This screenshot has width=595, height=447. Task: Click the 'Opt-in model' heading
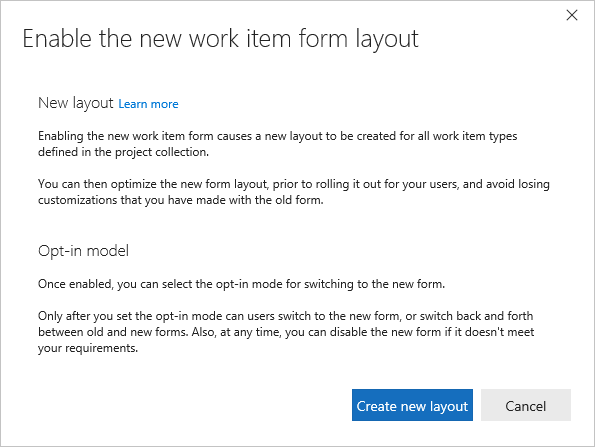tap(83, 251)
